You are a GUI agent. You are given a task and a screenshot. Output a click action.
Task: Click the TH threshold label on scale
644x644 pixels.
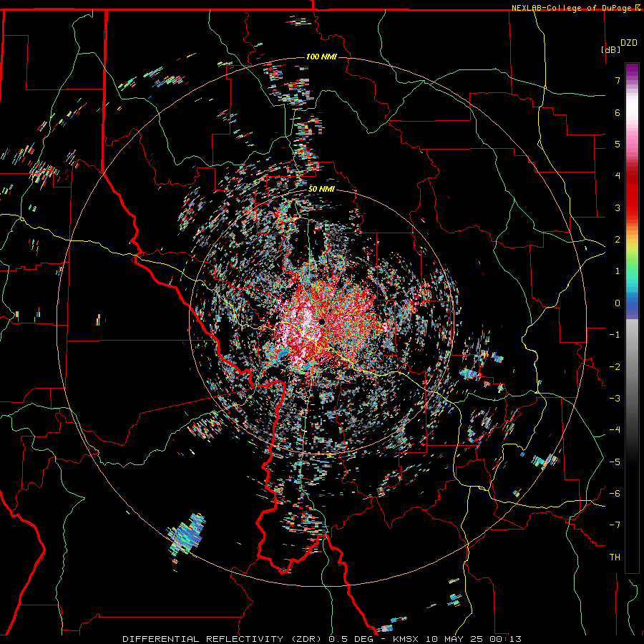pyautogui.click(x=615, y=557)
